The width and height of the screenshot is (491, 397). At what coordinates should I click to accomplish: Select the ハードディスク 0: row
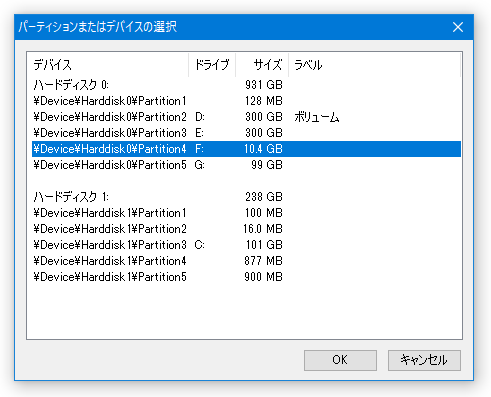coord(246,85)
